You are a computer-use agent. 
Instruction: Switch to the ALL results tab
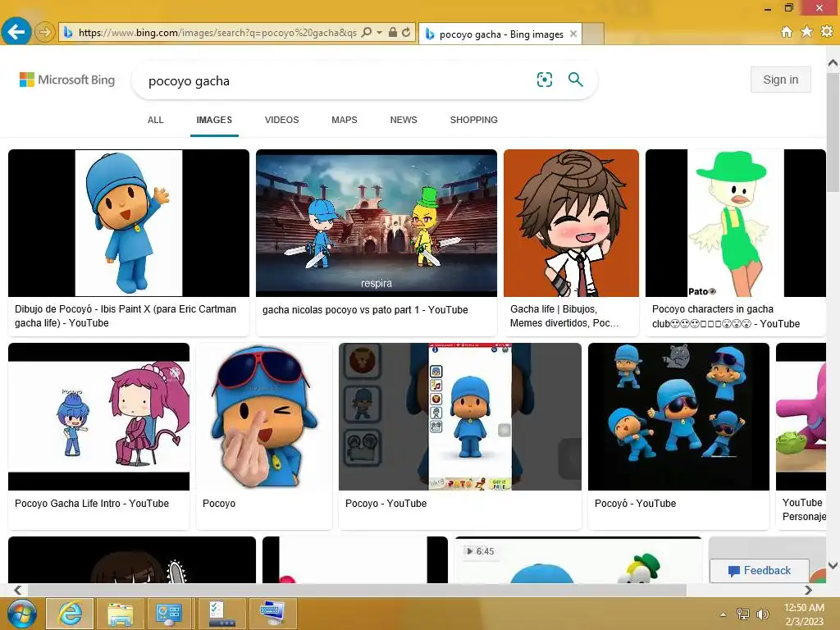(155, 120)
